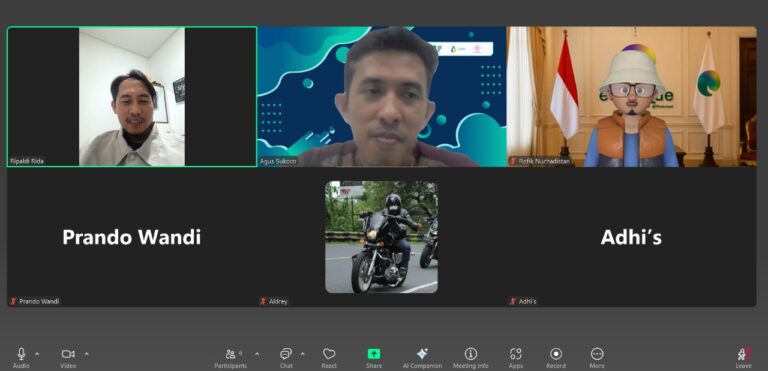Launch the AI Companion

(422, 357)
